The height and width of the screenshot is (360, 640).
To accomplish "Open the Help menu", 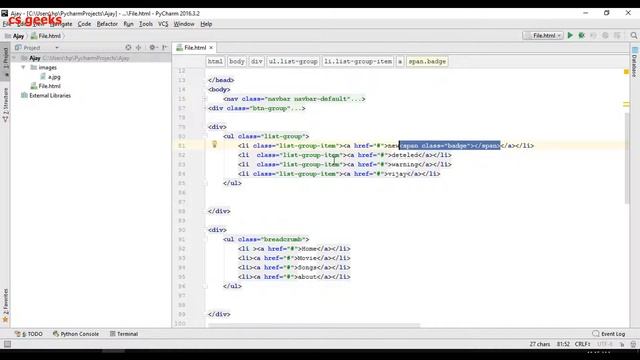I will coord(206,24).
